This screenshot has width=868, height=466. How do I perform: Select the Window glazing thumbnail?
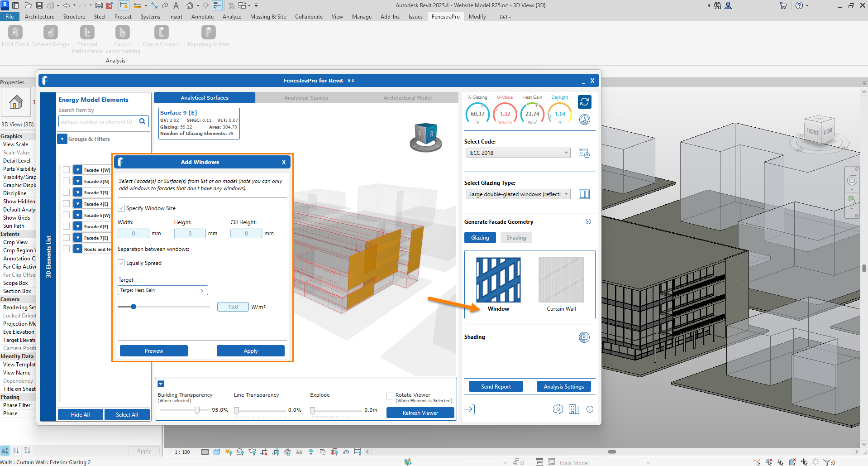498,280
